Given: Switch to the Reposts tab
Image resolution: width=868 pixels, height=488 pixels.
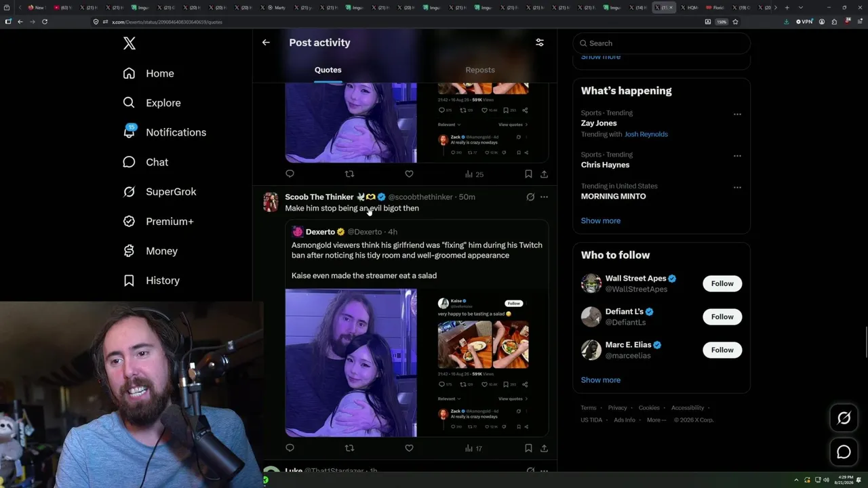Looking at the screenshot, I should tap(480, 70).
